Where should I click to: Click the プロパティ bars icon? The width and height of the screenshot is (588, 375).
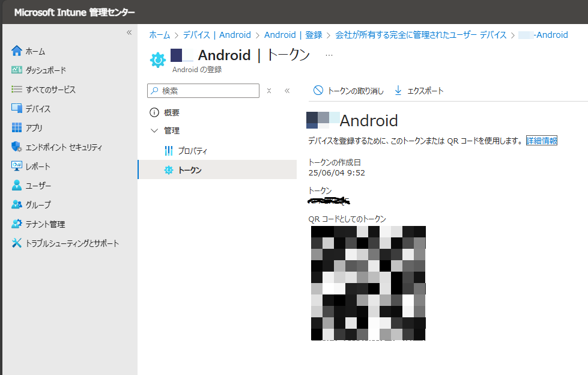point(169,151)
